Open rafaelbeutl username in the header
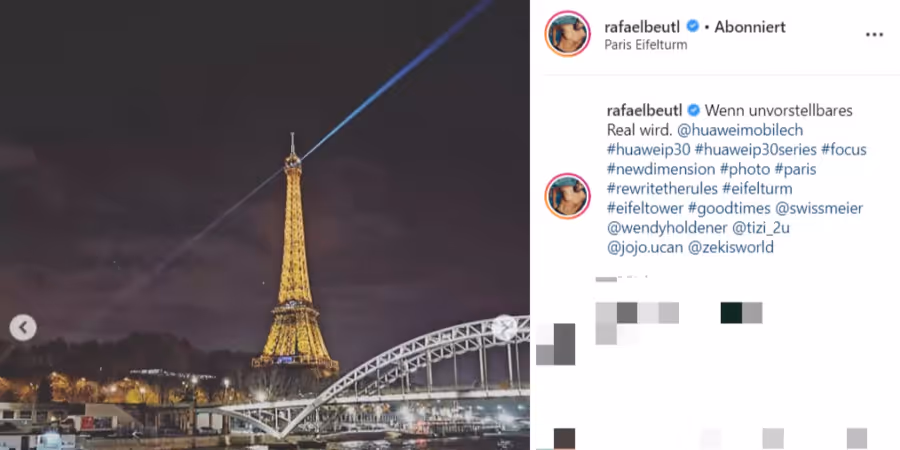 click(643, 27)
